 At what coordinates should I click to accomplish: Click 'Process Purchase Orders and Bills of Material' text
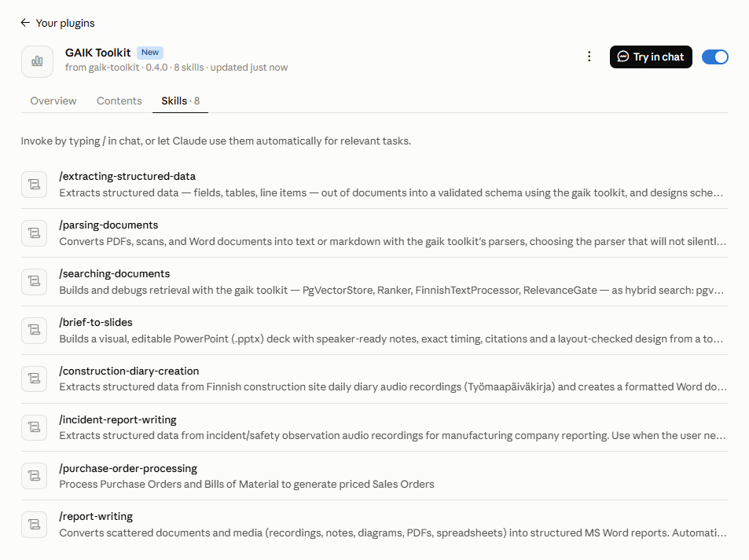(x=247, y=484)
